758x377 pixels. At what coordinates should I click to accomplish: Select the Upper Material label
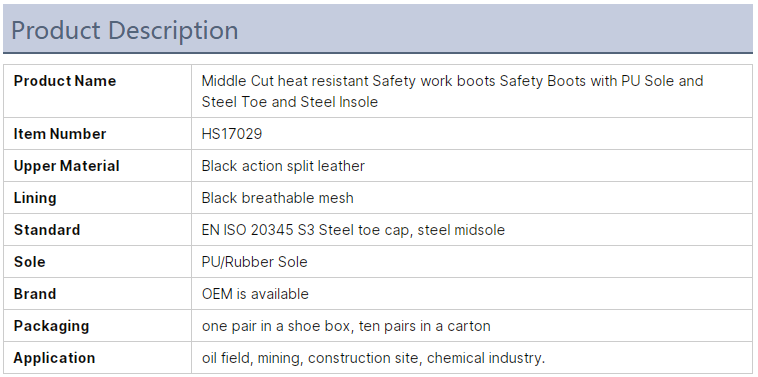click(66, 166)
